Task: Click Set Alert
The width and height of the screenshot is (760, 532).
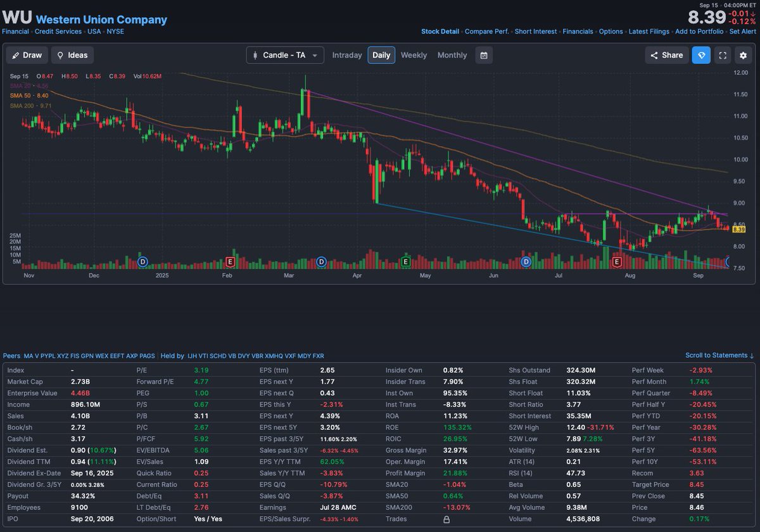Action: (x=743, y=32)
